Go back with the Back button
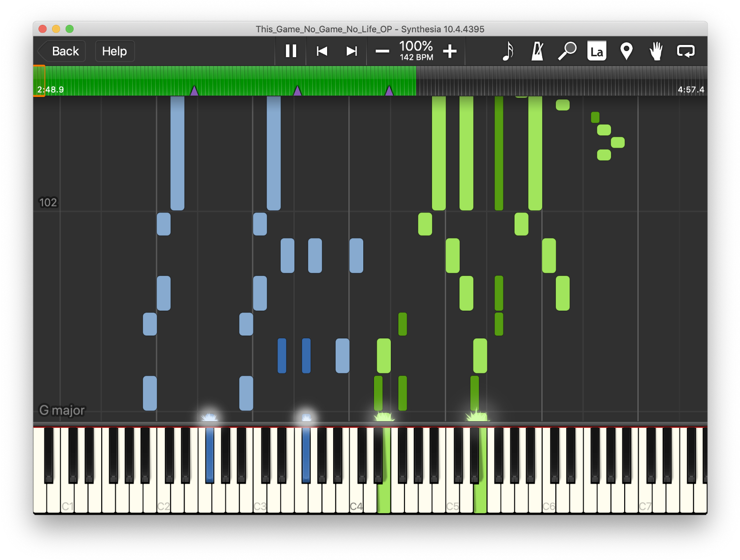This screenshot has height=560, width=740. click(61, 51)
